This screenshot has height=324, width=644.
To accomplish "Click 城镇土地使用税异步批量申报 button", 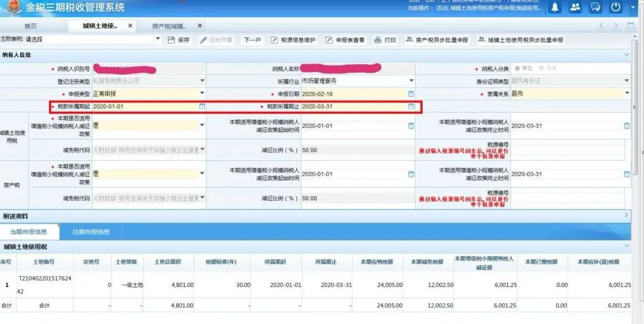I will click(x=521, y=40).
